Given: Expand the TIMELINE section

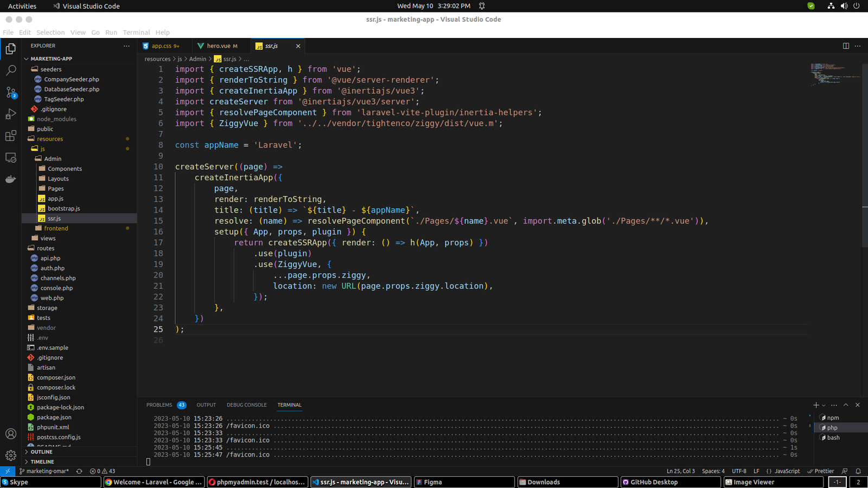Looking at the screenshot, I should coord(42,462).
